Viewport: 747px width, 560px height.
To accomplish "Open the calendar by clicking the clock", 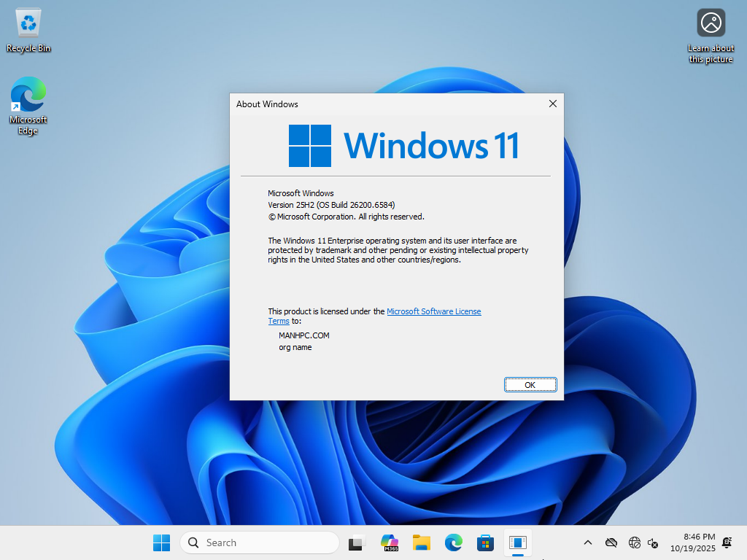I will (693, 542).
